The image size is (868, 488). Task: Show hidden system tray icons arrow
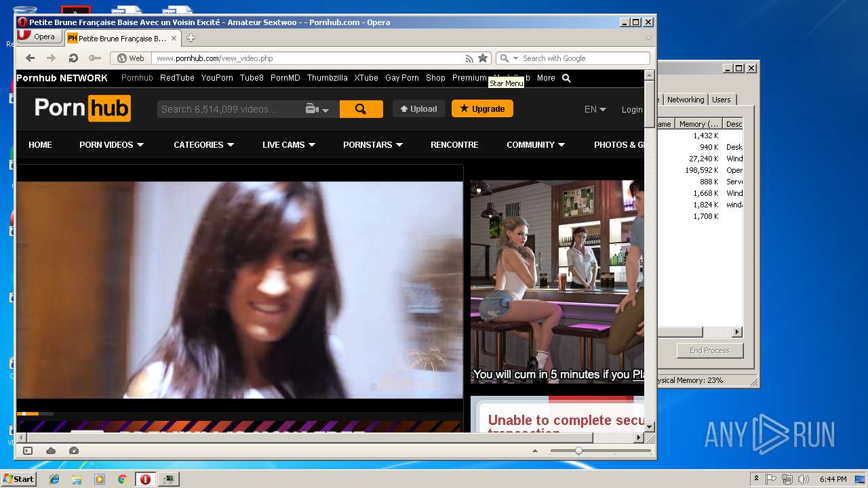(756, 479)
